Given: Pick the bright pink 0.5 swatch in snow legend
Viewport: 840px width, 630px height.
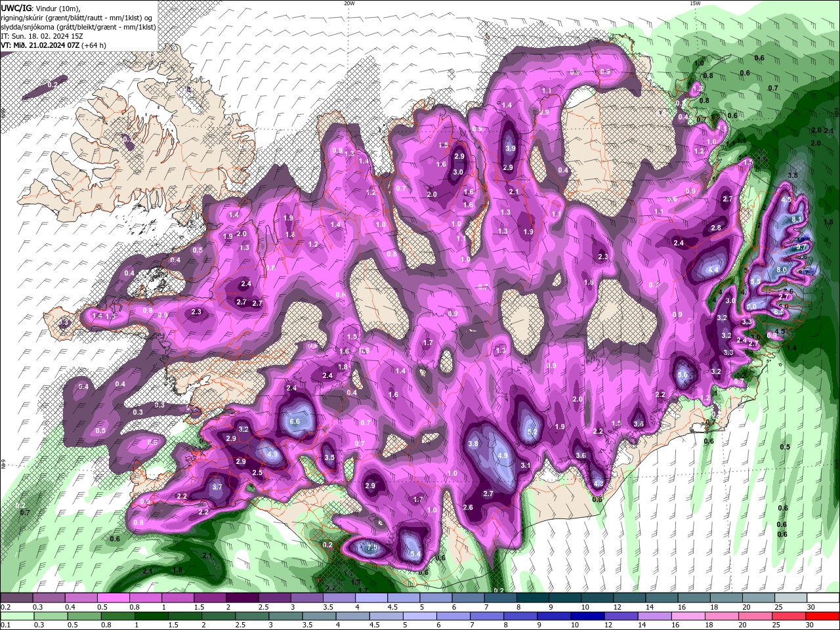Looking at the screenshot, I should pos(114,598).
